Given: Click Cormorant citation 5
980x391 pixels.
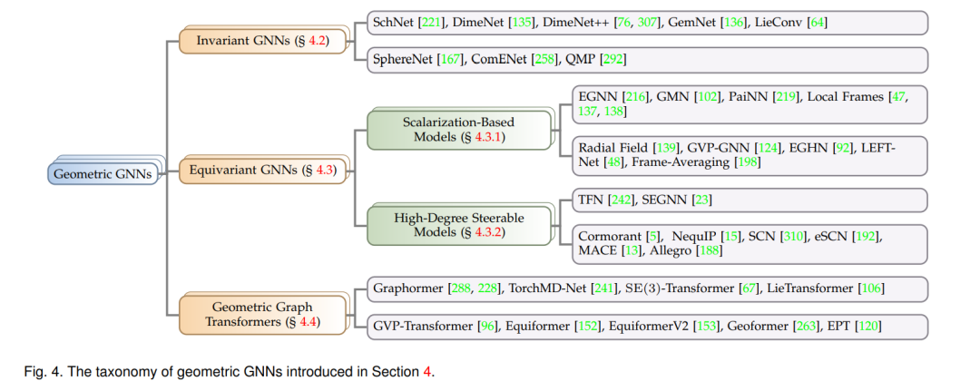Looking at the screenshot, I should [x=652, y=237].
